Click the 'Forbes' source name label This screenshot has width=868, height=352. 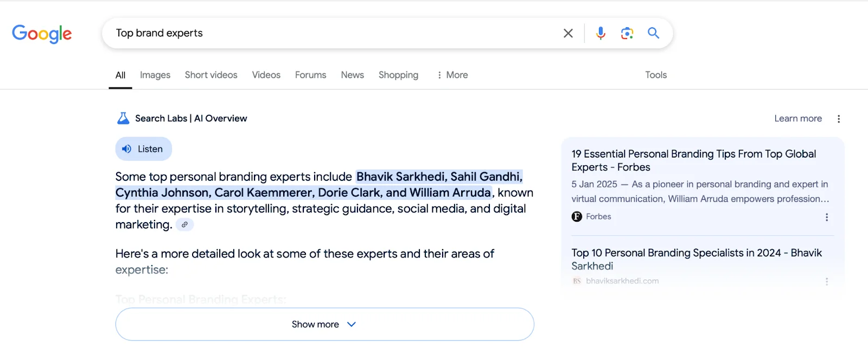coord(598,217)
